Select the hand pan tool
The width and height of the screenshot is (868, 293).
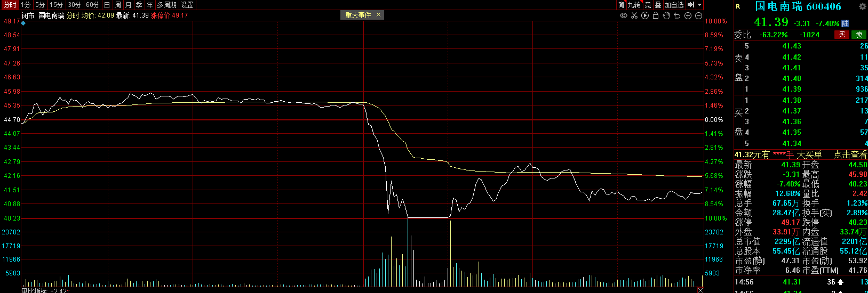point(666,15)
